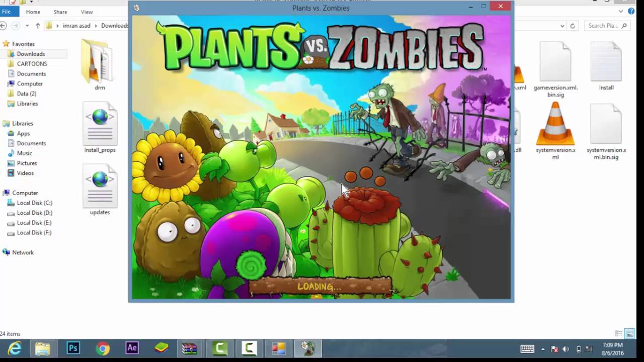This screenshot has width=644, height=362.
Task: Open the recent locations dropdown arrow
Action: click(27, 26)
